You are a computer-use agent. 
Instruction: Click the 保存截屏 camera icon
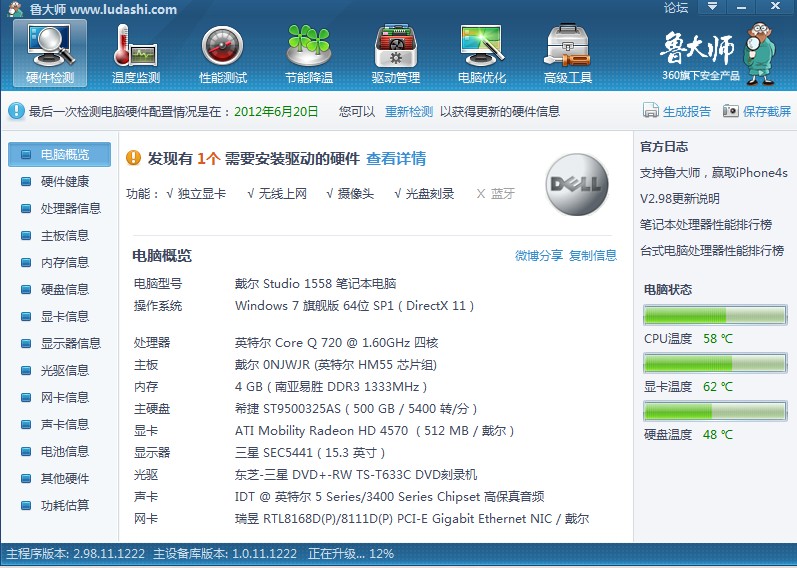[730, 110]
